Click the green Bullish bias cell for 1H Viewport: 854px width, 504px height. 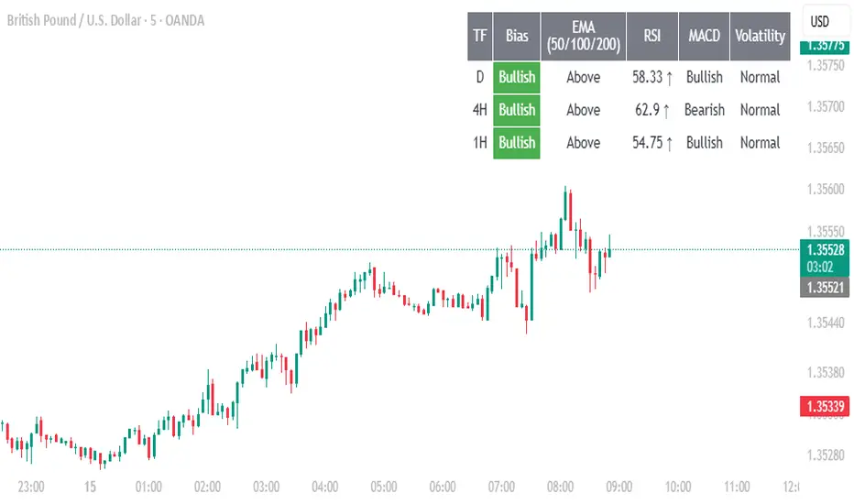pyautogui.click(x=517, y=143)
